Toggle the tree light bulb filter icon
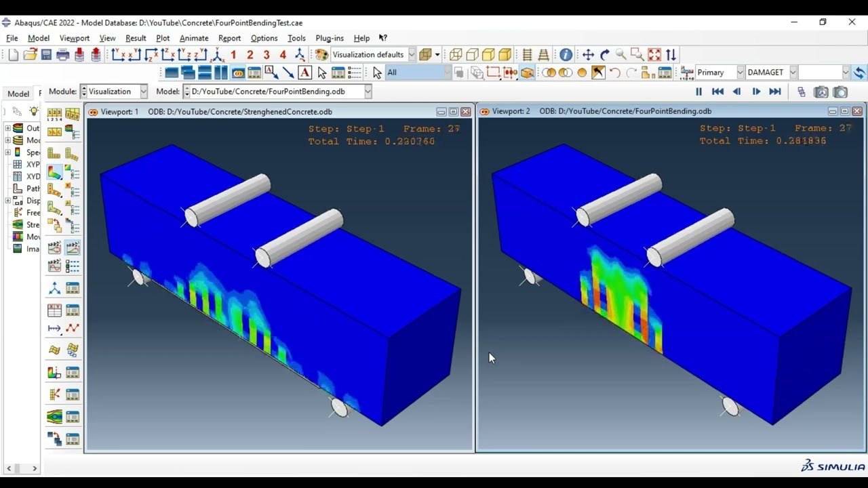 point(34,110)
